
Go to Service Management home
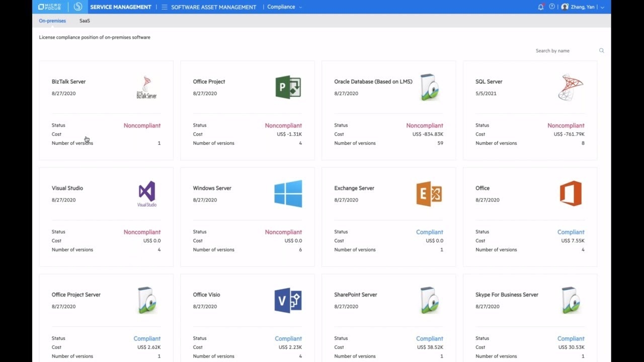tap(121, 7)
